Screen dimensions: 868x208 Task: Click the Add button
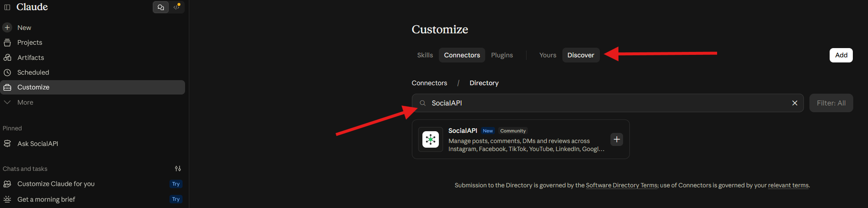[841, 55]
